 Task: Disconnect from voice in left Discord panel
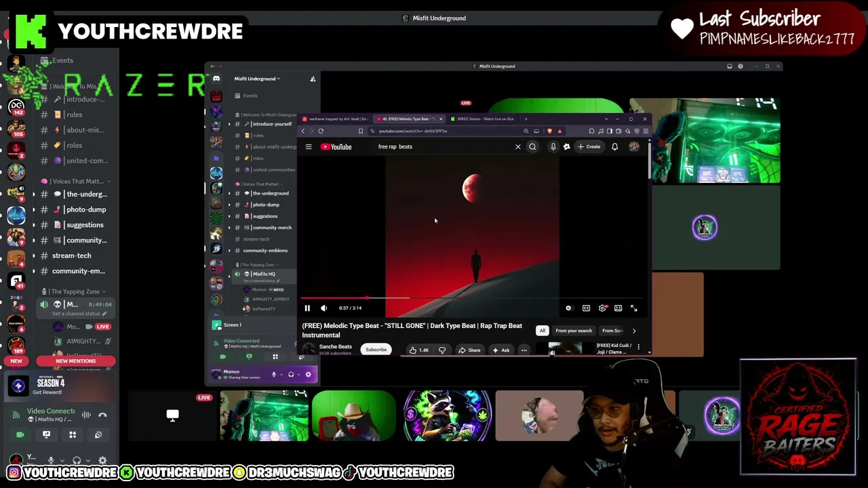[102, 415]
